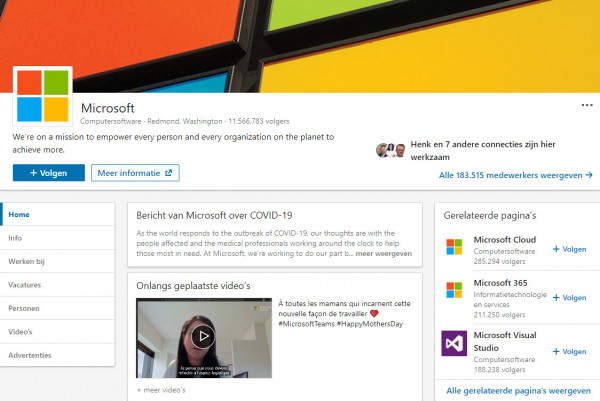The width and height of the screenshot is (600, 401).
Task: Play the recently posted video
Action: click(203, 336)
